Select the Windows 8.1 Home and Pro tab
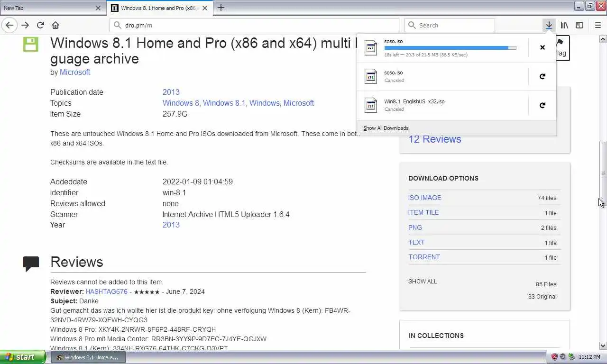Viewport: 607px width, 364px height. [160, 8]
